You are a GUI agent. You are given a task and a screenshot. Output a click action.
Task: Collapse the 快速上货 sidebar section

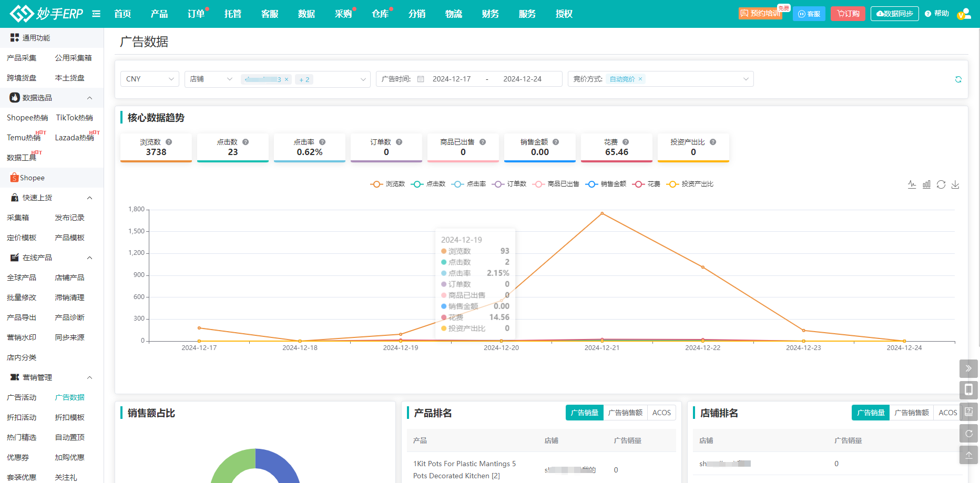tap(89, 198)
